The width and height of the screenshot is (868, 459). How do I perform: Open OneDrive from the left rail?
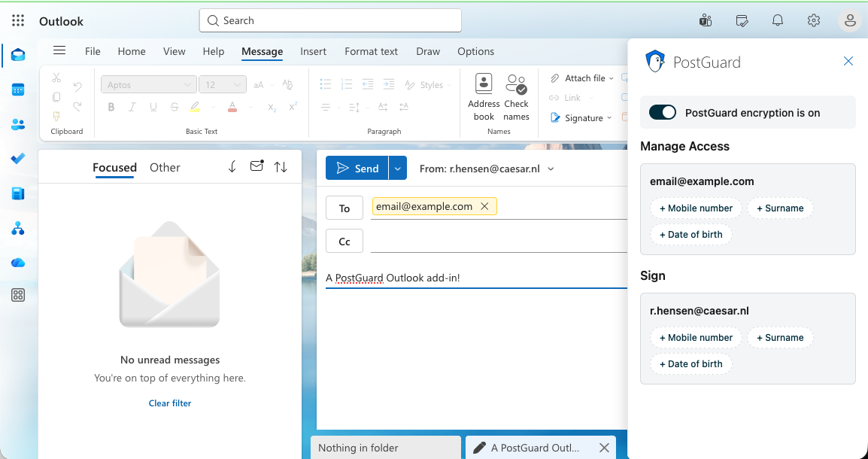click(x=18, y=263)
